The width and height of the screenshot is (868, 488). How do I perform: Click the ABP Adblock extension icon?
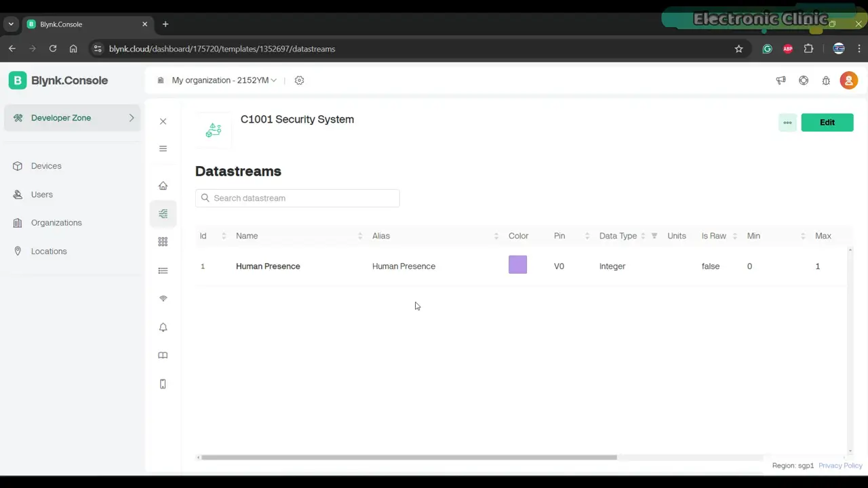[788, 49]
